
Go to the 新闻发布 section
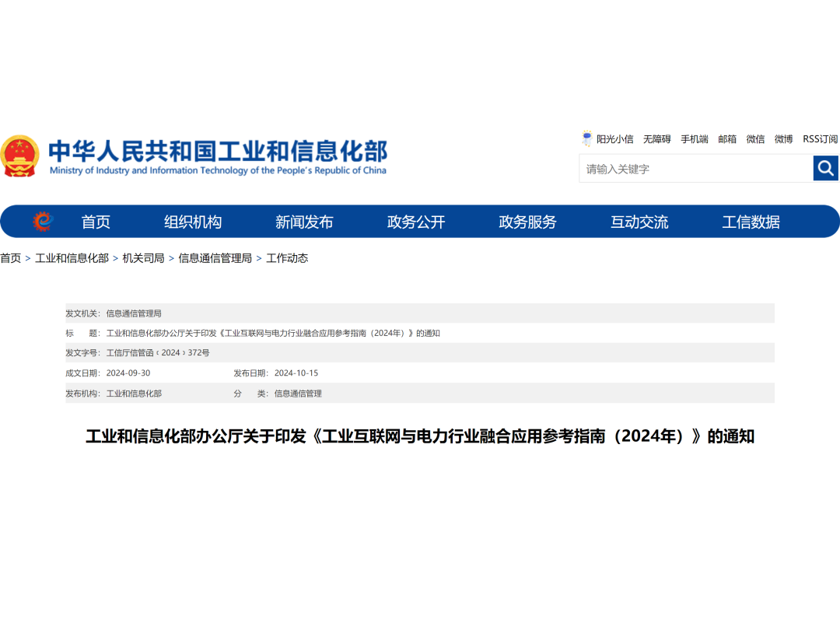click(304, 222)
